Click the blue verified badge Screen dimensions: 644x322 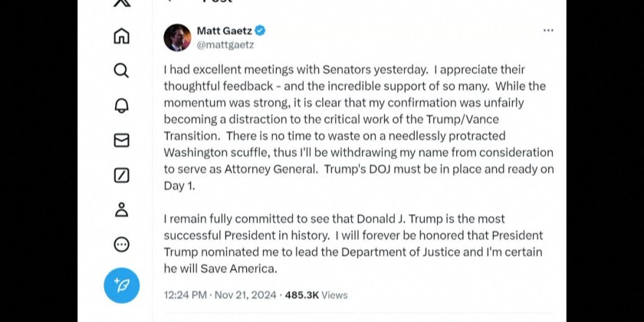coord(261,31)
